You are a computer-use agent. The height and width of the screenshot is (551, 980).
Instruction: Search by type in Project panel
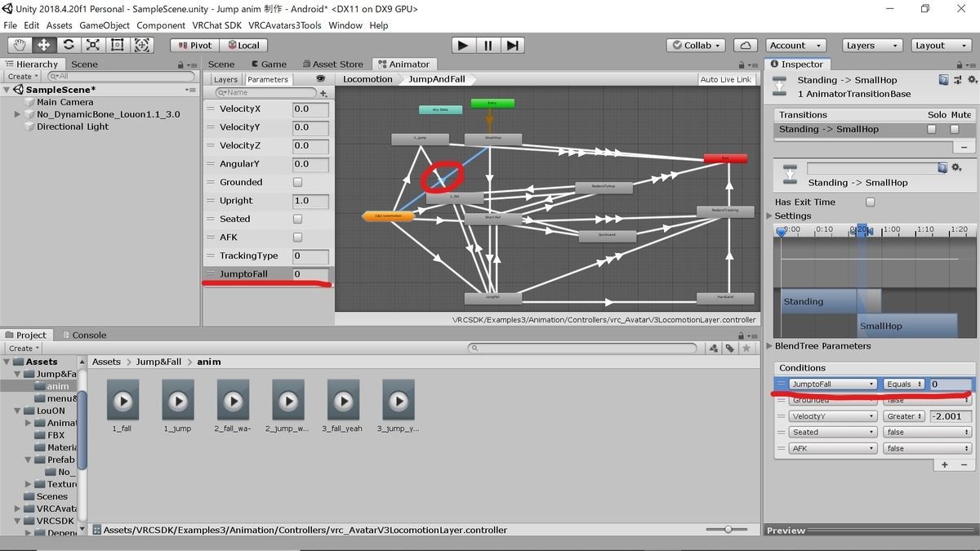coord(715,349)
